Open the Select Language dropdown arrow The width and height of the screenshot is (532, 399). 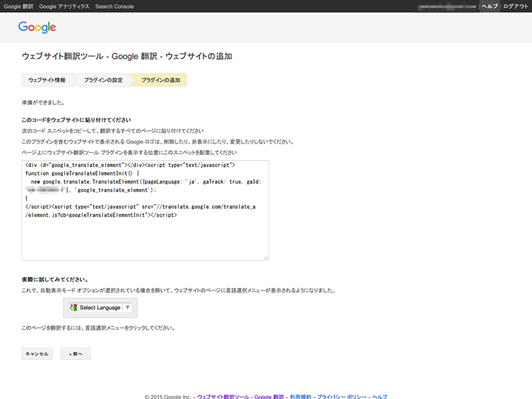[128, 307]
